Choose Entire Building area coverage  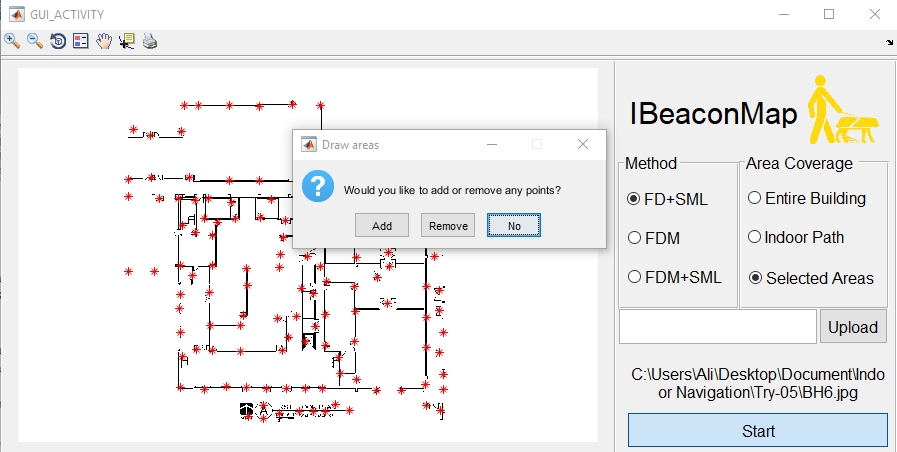(x=755, y=198)
